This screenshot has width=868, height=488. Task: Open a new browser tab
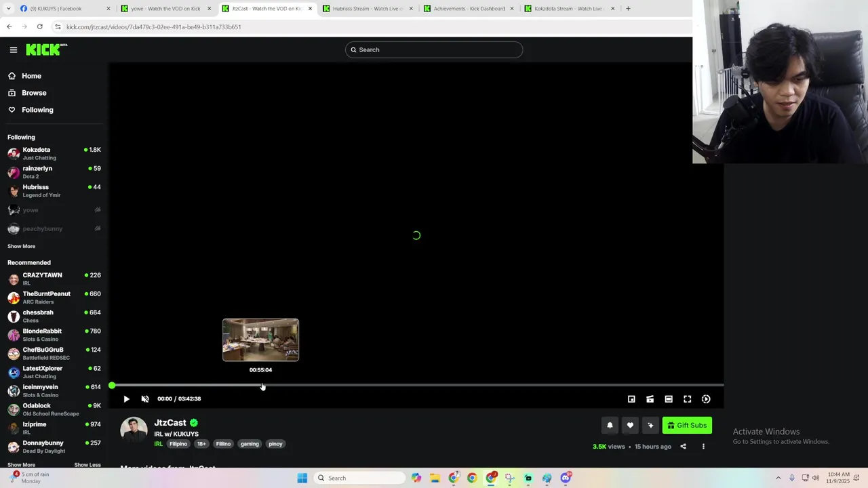628,9
